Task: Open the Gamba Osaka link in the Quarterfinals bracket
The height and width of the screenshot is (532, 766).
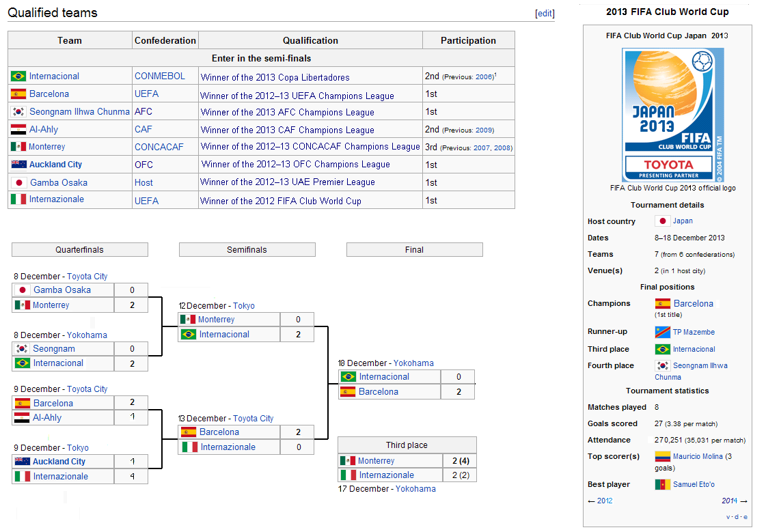Action: [61, 290]
